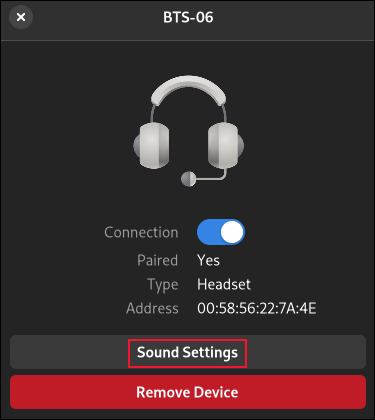The width and height of the screenshot is (375, 420).
Task: Open Sound Settings
Action: point(188,352)
